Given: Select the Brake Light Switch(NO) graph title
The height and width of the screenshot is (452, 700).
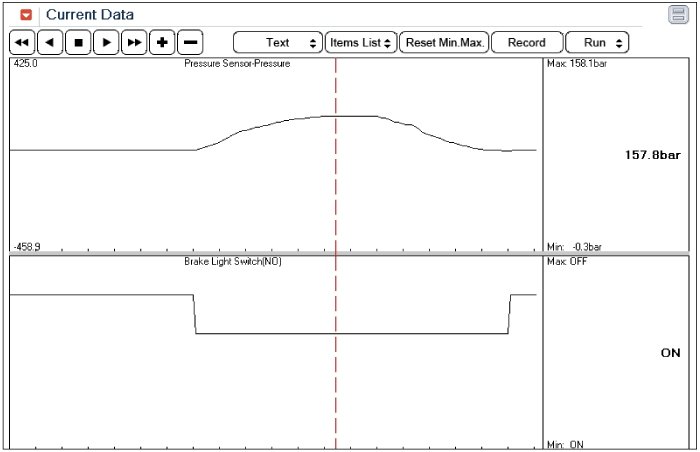Looking at the screenshot, I should point(232,261).
